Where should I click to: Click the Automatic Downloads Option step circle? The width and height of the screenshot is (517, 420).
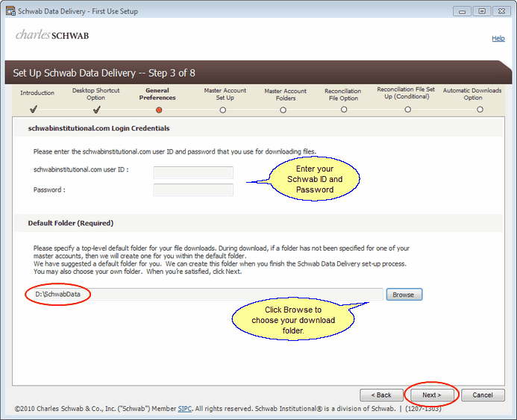tap(480, 109)
